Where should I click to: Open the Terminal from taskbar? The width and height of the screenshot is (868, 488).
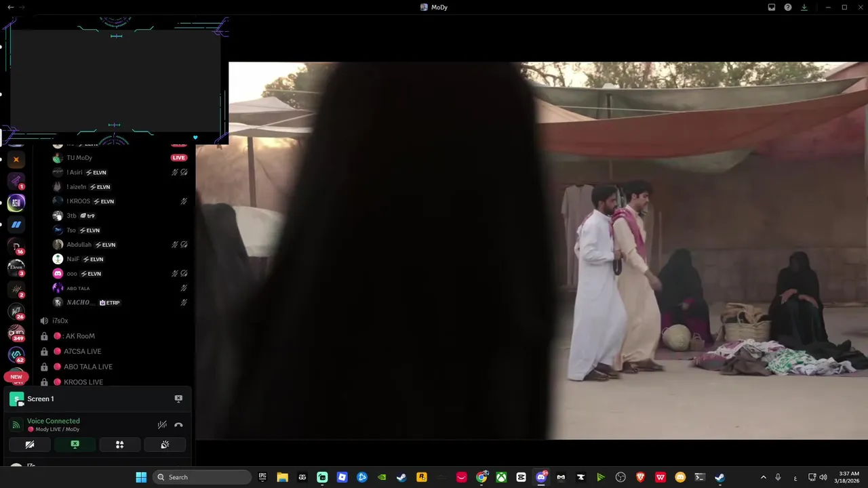click(x=700, y=477)
